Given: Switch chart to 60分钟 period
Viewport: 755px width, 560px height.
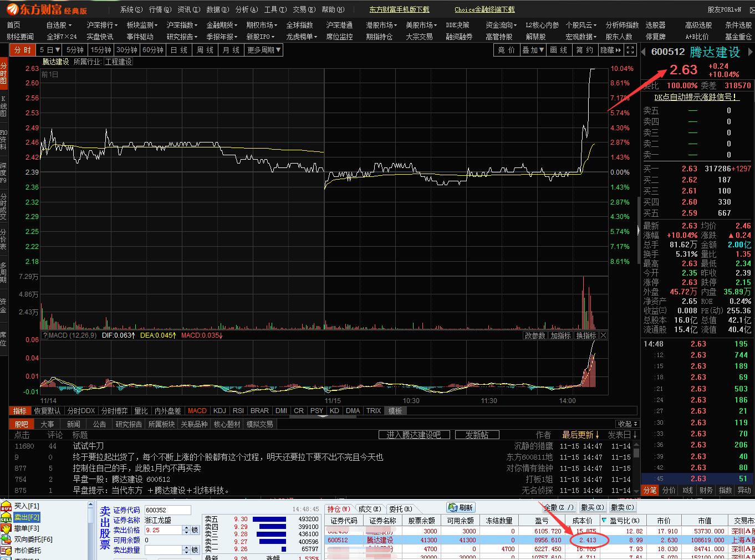Looking at the screenshot, I should tap(153, 50).
